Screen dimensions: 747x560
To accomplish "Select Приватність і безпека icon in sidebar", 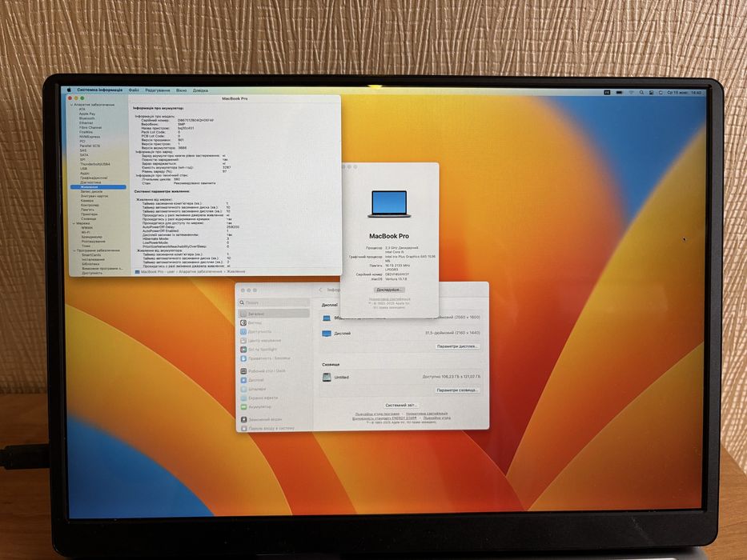I will coord(243,358).
